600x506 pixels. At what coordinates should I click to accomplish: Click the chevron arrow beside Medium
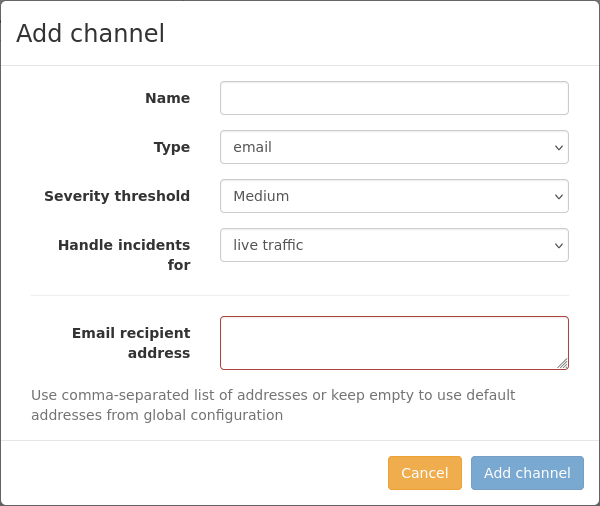tap(559, 196)
